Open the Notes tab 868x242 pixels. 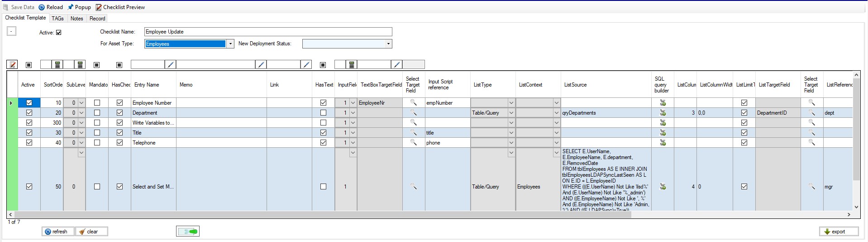click(76, 19)
